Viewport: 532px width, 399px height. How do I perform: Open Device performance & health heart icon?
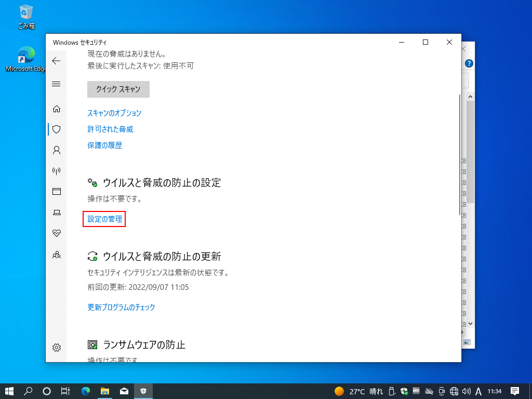tap(57, 233)
